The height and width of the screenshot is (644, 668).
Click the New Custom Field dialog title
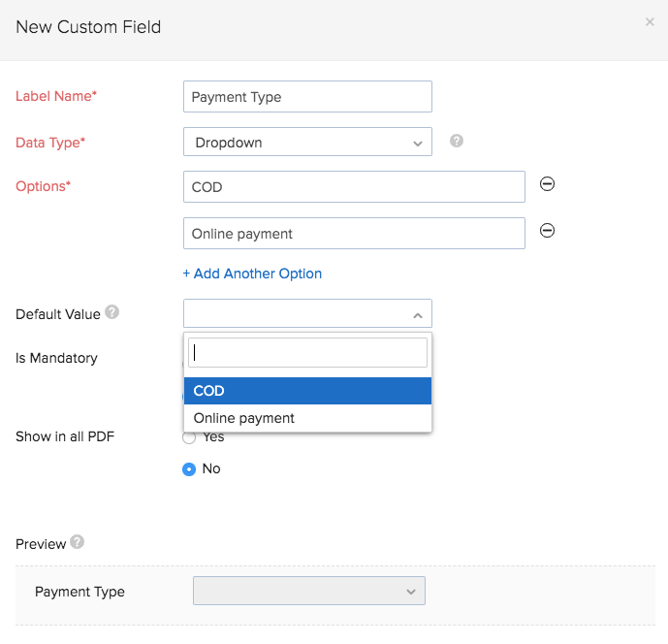click(x=88, y=27)
